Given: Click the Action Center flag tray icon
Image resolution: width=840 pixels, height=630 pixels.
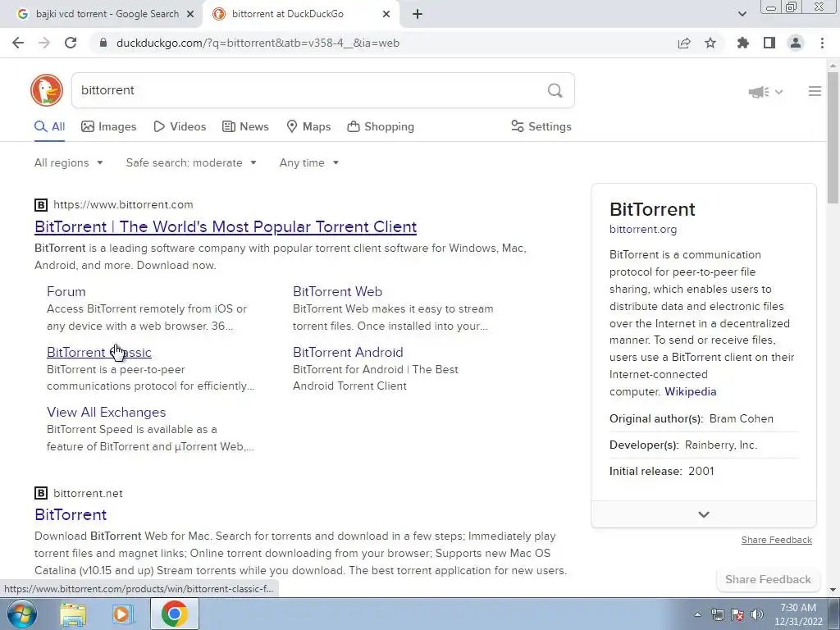Looking at the screenshot, I should click(737, 614).
